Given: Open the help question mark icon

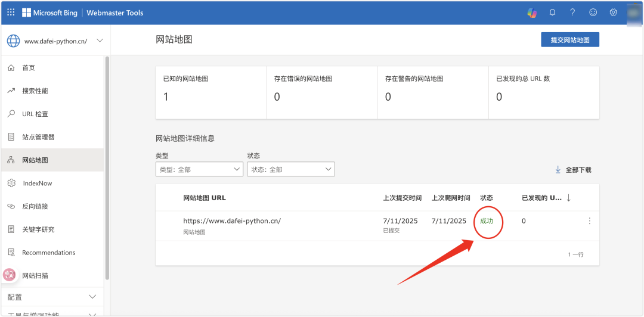Looking at the screenshot, I should (x=572, y=13).
